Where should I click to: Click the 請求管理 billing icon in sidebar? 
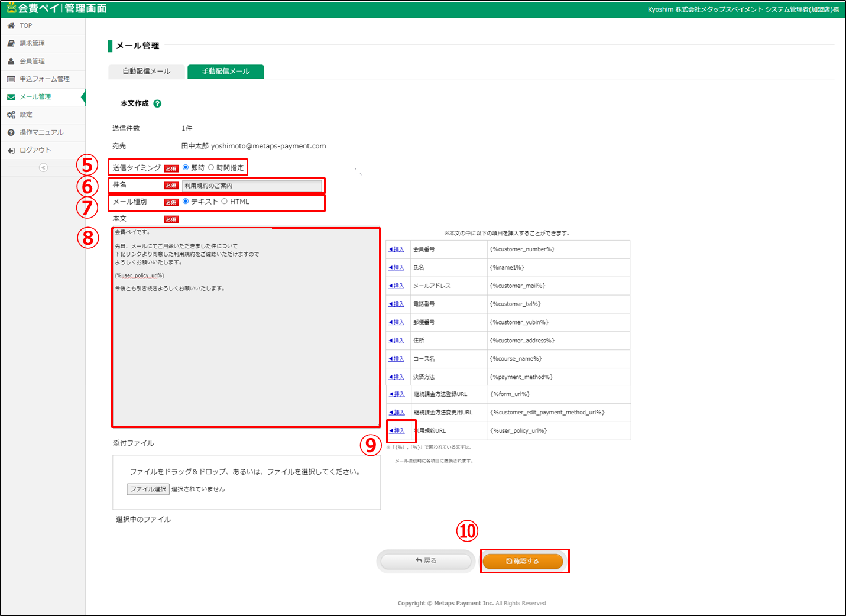tap(11, 44)
